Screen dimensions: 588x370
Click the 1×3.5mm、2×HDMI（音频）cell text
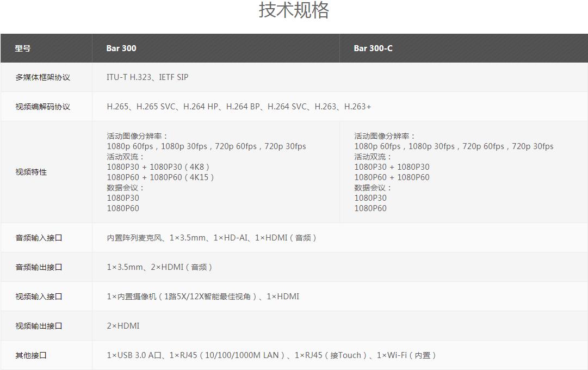[159, 267]
